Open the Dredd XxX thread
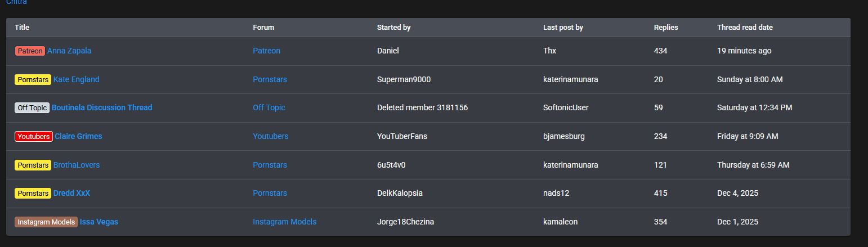Screen dimensions: 868x247 tap(71, 193)
